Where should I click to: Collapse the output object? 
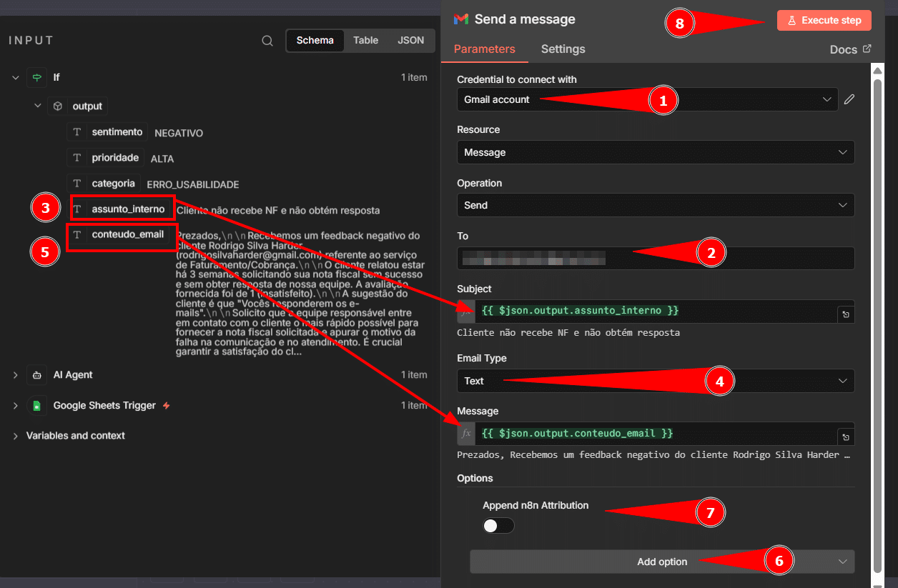click(x=38, y=106)
